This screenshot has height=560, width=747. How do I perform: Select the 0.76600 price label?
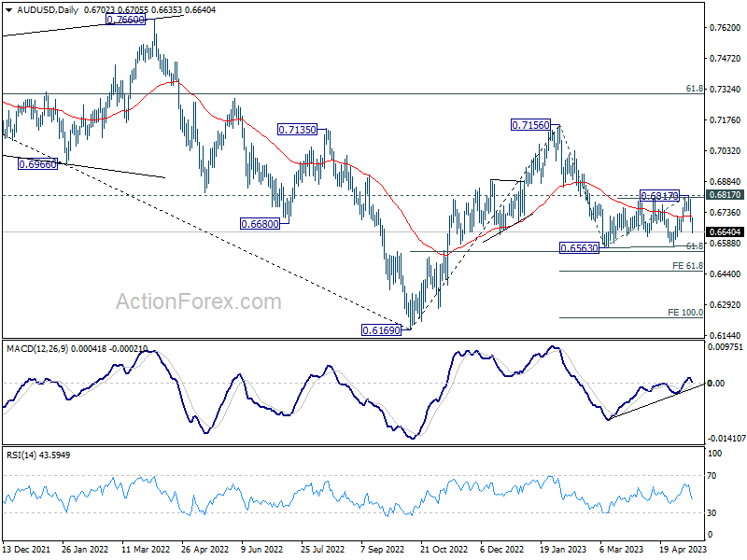(x=125, y=20)
